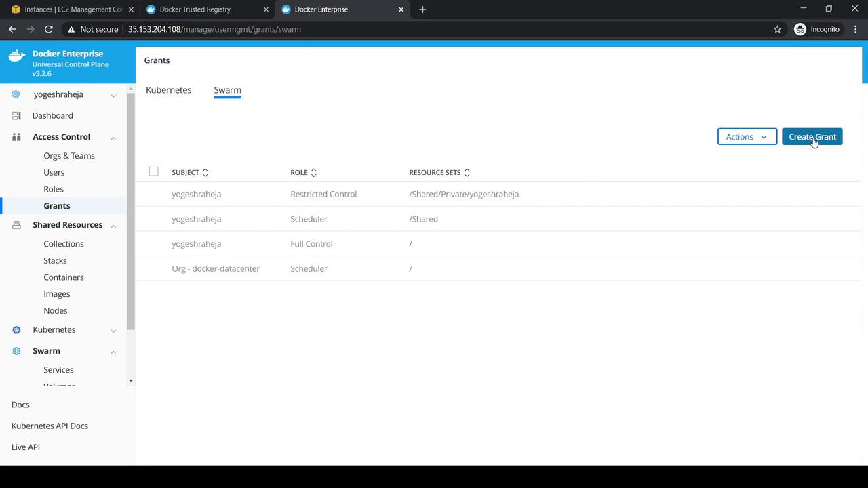
Task: Click the sidebar scroll down arrow
Action: [x=131, y=381]
